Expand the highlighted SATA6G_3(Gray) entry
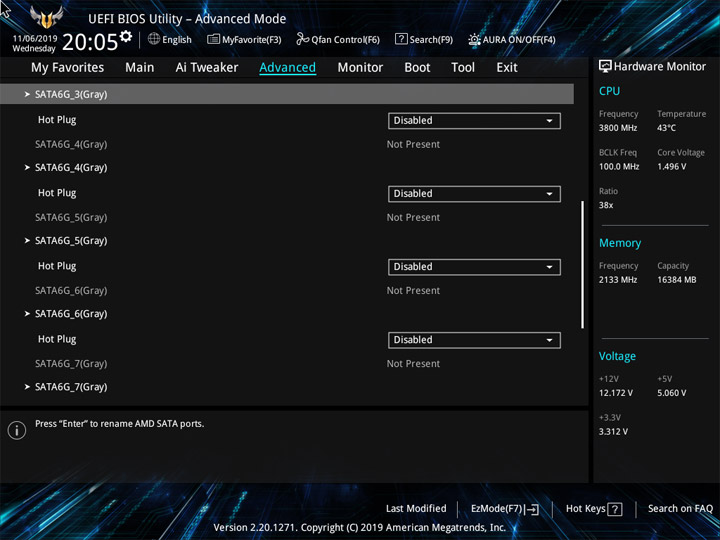The image size is (720, 540). click(287, 94)
